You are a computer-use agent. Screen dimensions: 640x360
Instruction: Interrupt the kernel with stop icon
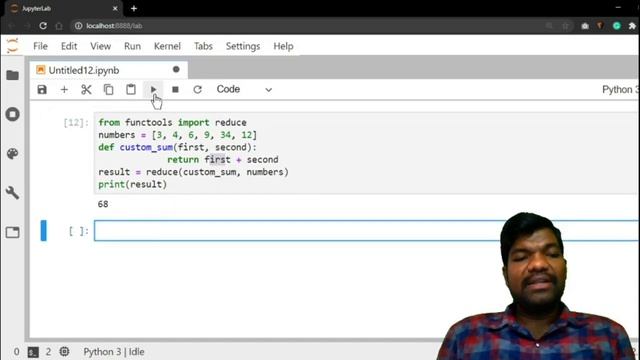pos(175,89)
